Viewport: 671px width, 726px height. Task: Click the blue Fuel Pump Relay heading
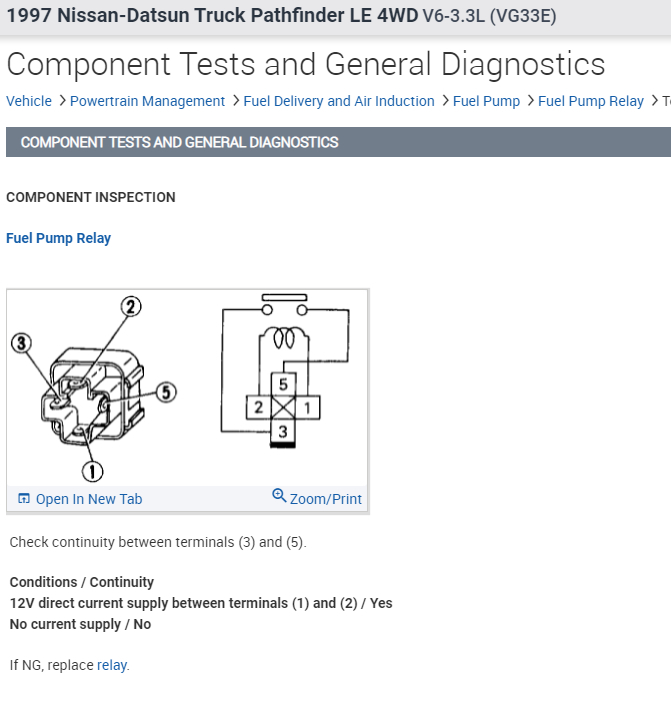coord(58,238)
